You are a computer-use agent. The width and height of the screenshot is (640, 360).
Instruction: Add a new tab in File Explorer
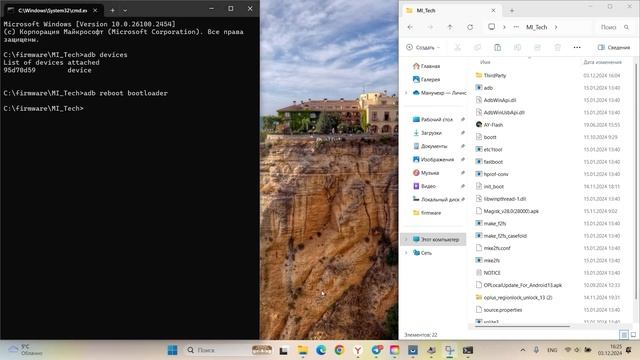click(512, 11)
